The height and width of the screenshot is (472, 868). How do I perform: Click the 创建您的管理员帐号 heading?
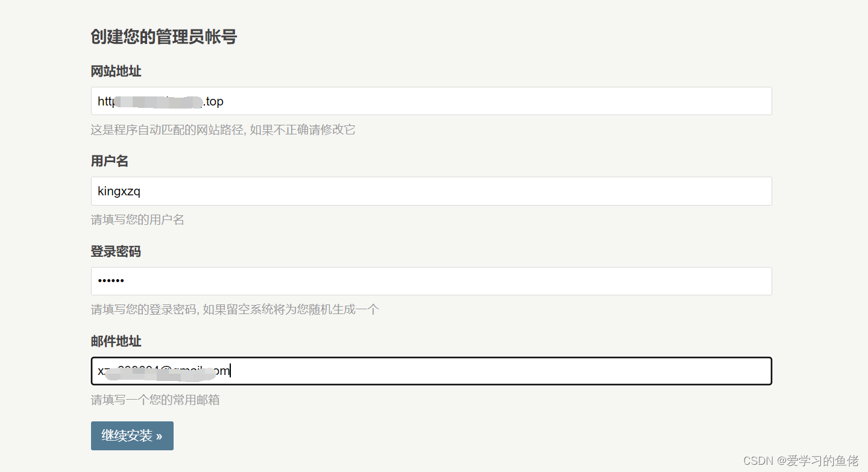coord(164,37)
